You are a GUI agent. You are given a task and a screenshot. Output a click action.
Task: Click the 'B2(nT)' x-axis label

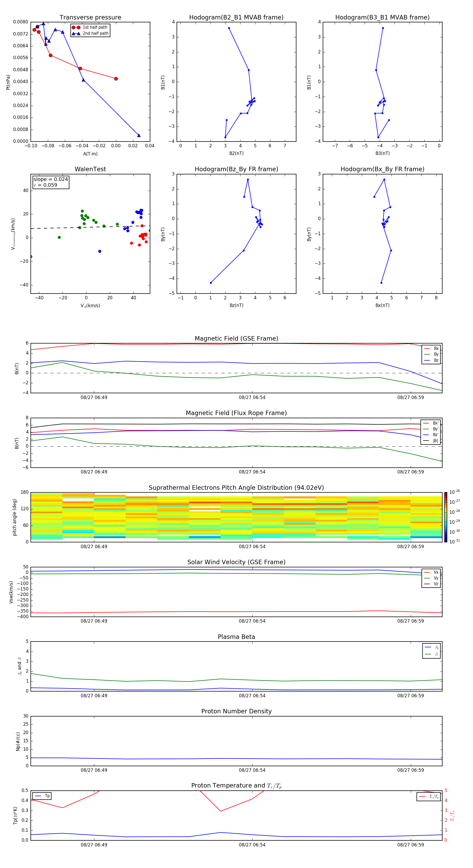pos(236,153)
